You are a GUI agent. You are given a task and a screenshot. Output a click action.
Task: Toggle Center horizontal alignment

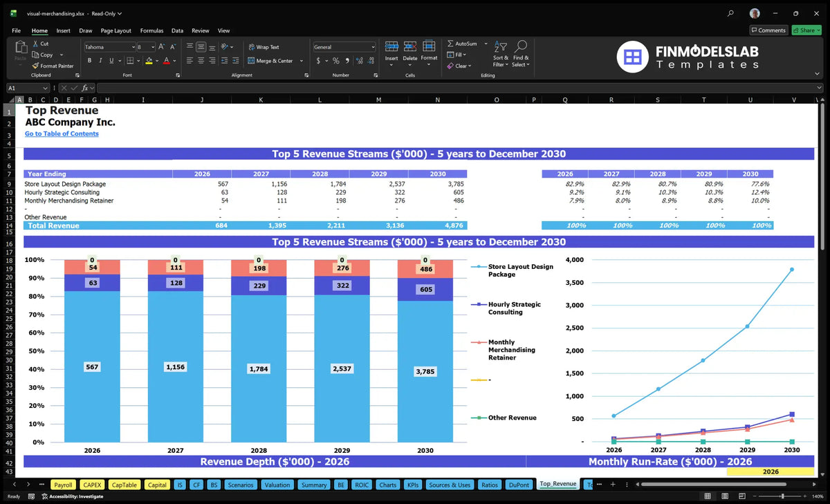[x=201, y=61]
